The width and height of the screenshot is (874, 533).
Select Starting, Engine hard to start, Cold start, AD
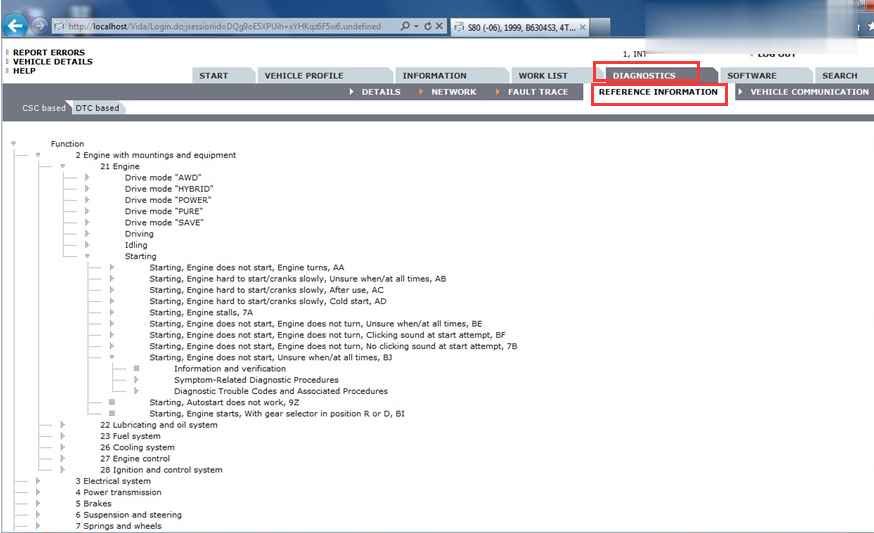point(268,301)
